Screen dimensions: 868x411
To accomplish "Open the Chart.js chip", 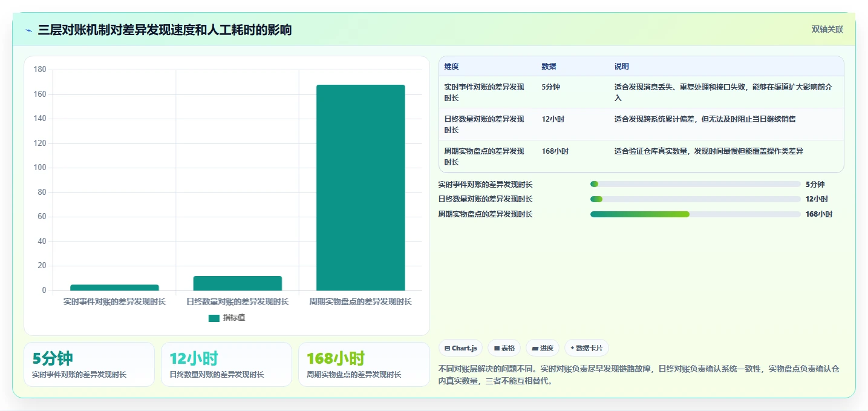I will click(460, 348).
